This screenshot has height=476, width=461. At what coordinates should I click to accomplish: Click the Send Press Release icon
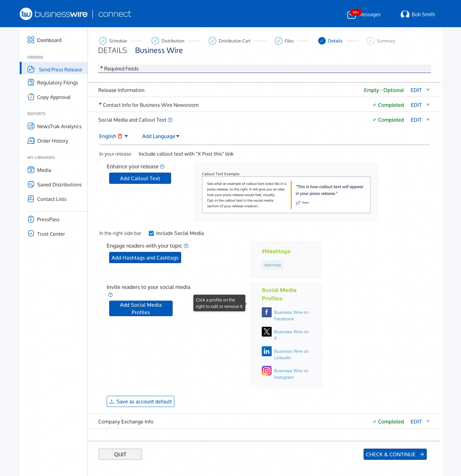[x=31, y=69]
